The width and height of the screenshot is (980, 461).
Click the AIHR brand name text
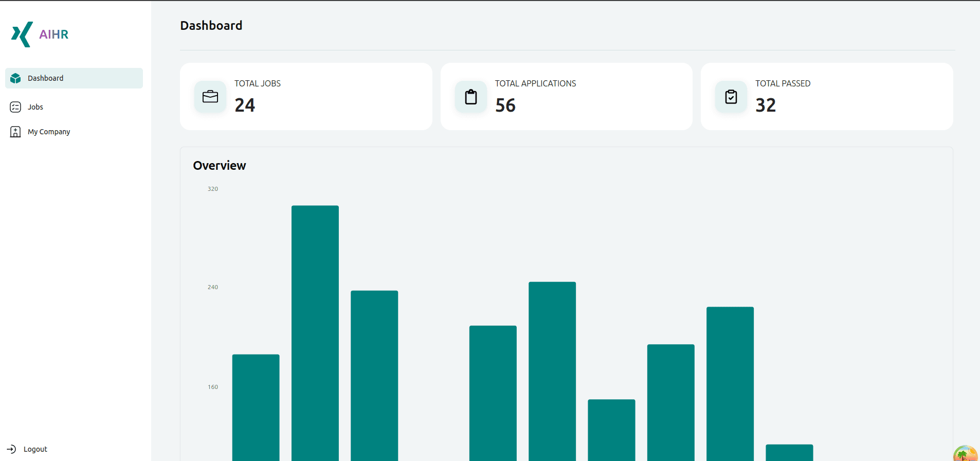point(54,34)
